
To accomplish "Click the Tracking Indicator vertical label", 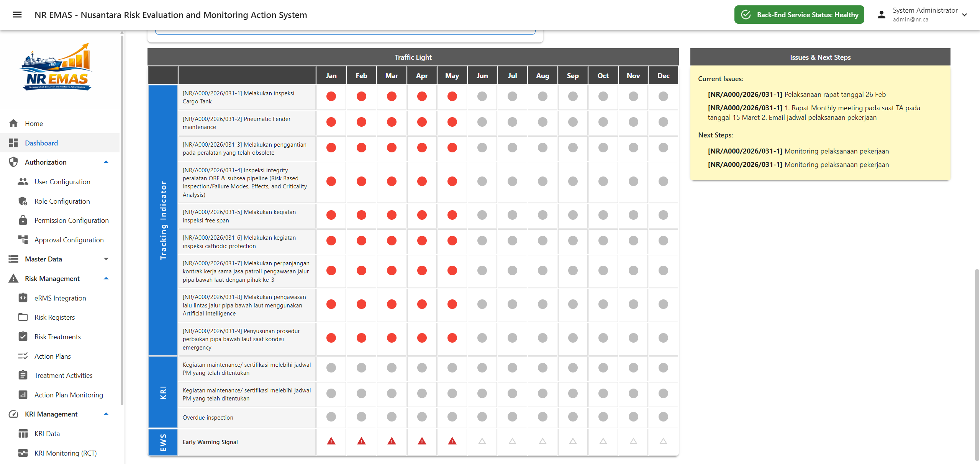I will click(x=163, y=220).
